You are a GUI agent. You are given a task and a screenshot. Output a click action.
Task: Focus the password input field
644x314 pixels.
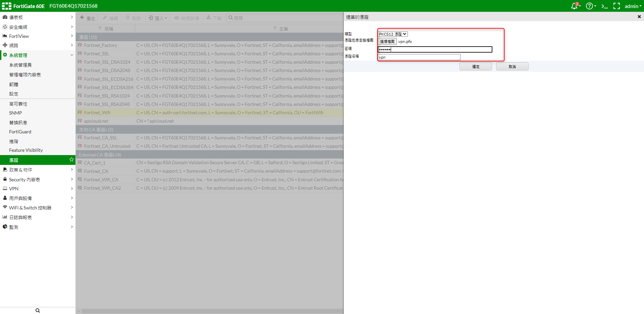tap(435, 49)
